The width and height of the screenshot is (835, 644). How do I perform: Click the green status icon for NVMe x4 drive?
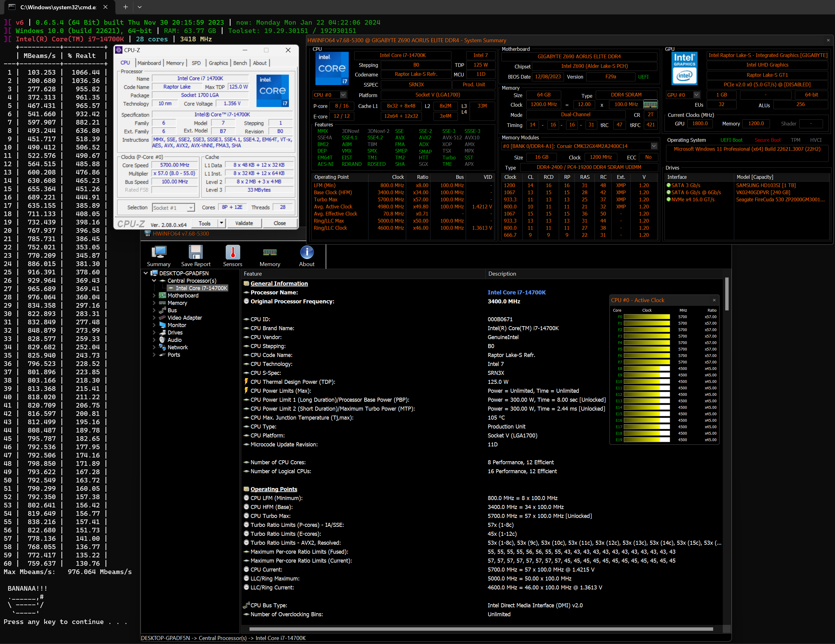669,199
